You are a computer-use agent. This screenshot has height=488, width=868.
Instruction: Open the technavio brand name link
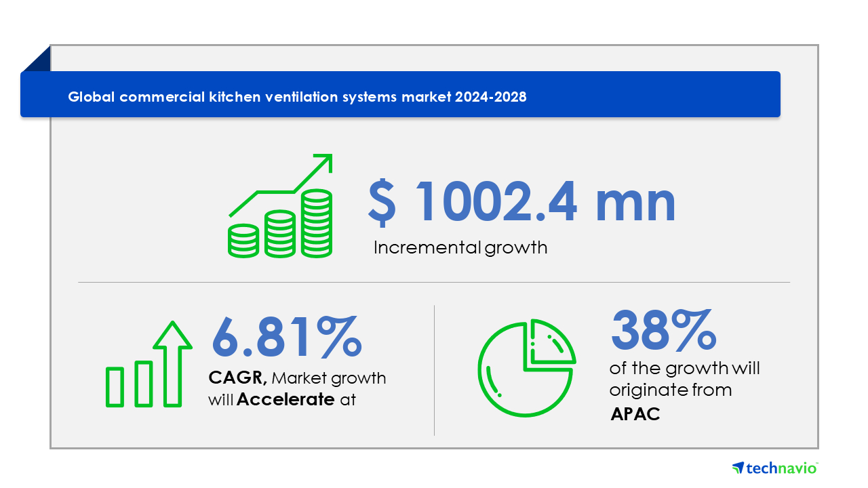tap(783, 468)
